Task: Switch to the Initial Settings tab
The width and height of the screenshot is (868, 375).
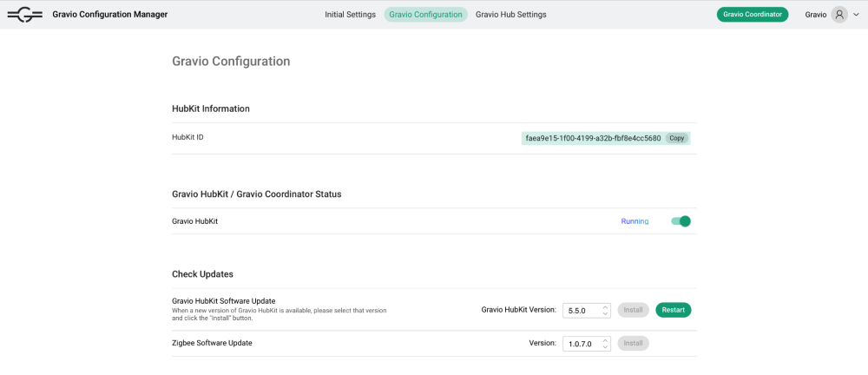Action: point(350,15)
